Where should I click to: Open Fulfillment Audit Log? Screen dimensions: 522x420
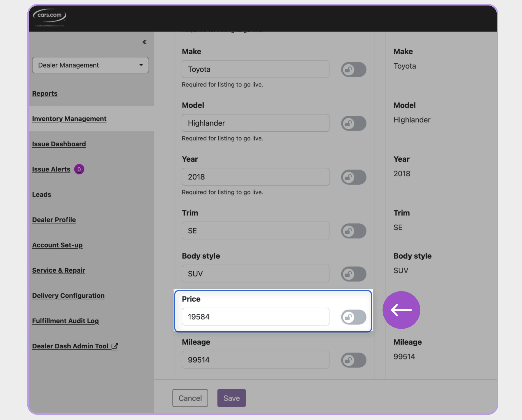click(x=65, y=321)
